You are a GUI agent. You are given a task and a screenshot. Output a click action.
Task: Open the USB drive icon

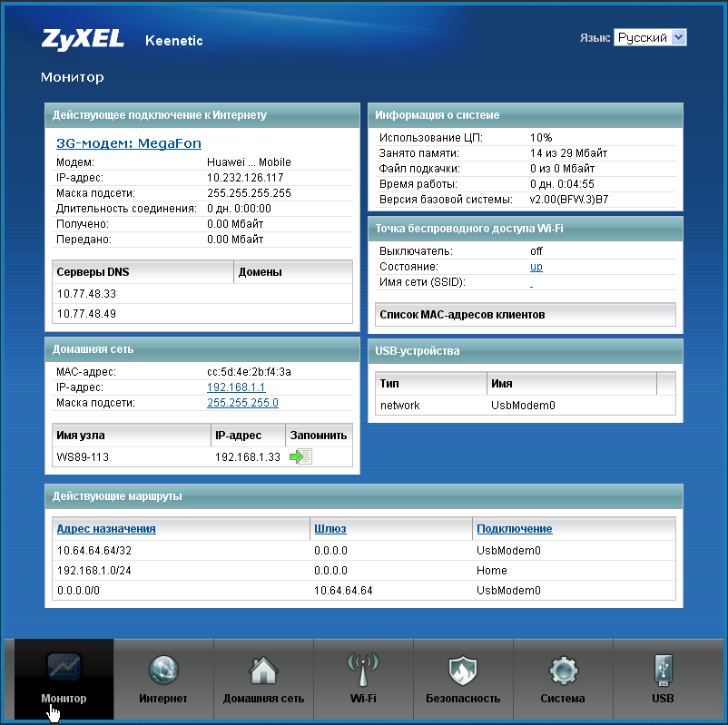[x=663, y=671]
